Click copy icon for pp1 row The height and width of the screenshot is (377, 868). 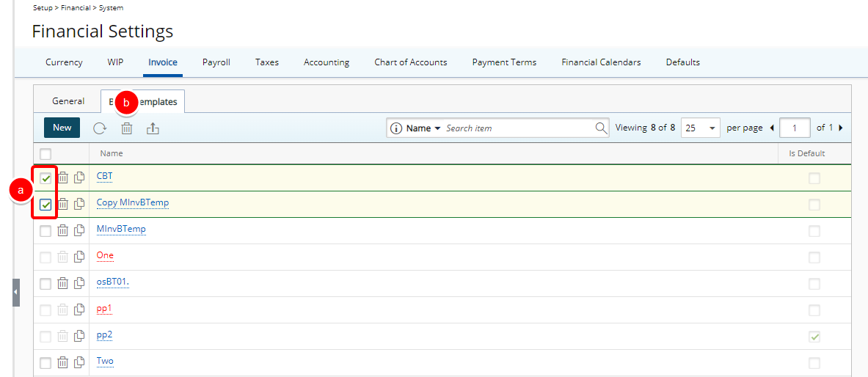(x=80, y=309)
